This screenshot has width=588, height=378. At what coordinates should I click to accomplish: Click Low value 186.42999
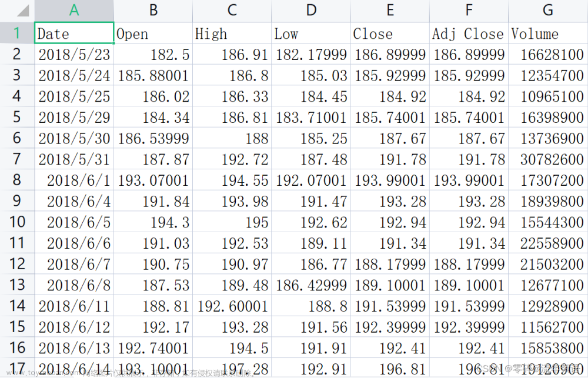point(311,285)
